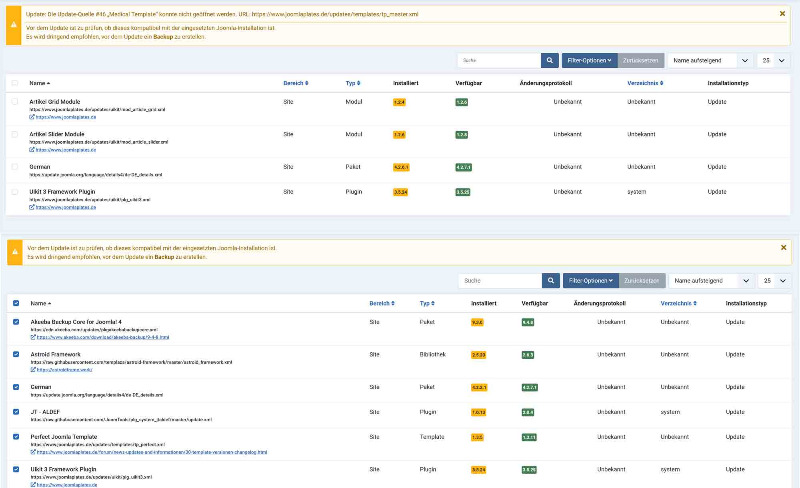The height and width of the screenshot is (488, 800).
Task: Click installed version badge of Artikel Slider Module
Action: 399,135
